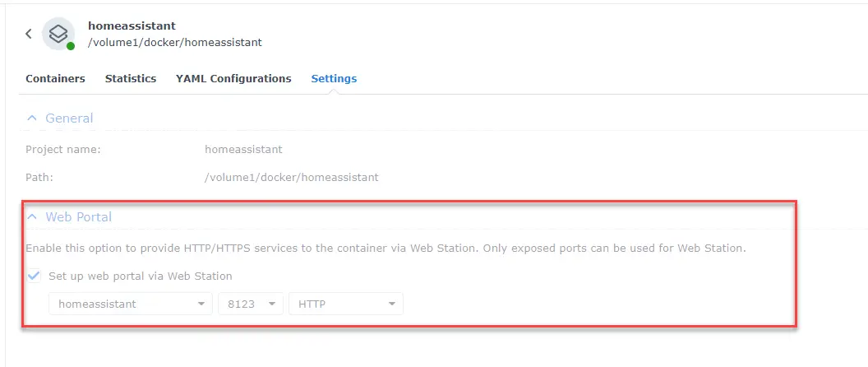Image resolution: width=868 pixels, height=367 pixels.
Task: Click the Path value under General
Action: click(x=291, y=177)
